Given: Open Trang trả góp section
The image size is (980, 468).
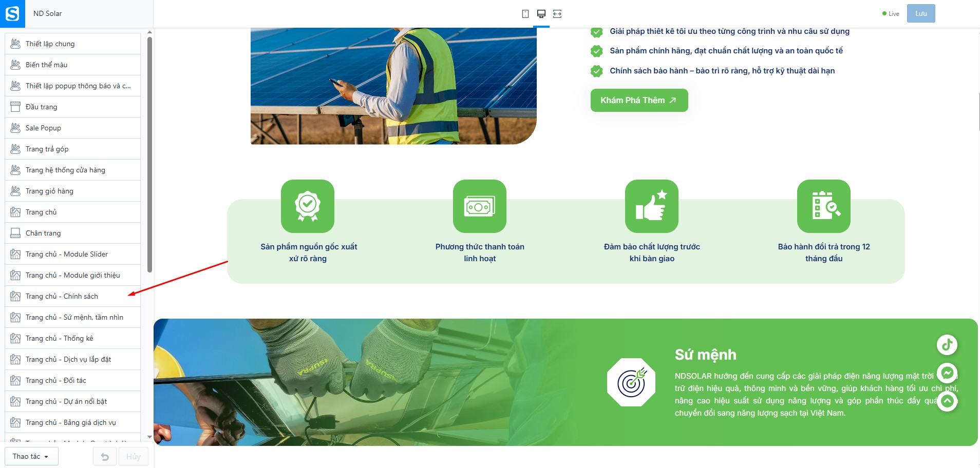Looking at the screenshot, I should coord(72,149).
